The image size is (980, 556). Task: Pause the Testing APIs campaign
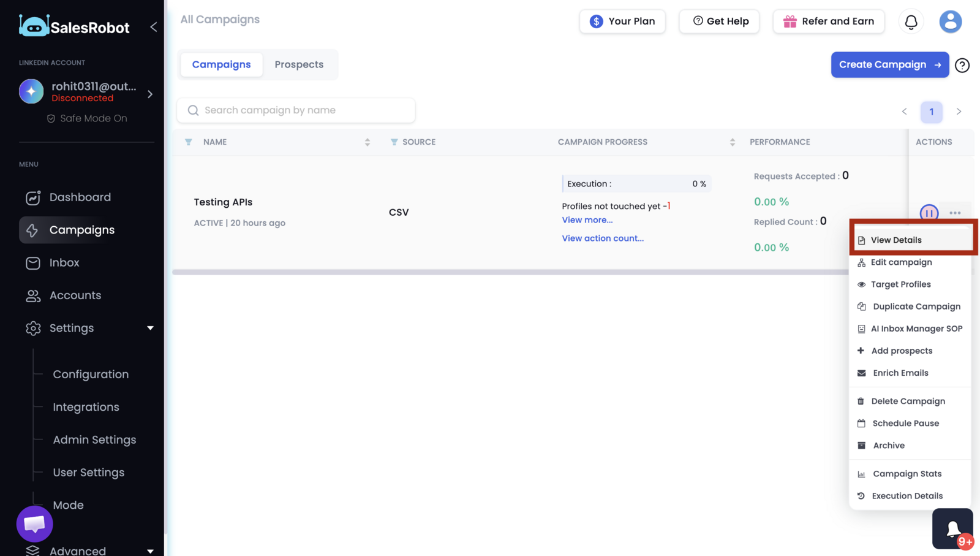[929, 213]
